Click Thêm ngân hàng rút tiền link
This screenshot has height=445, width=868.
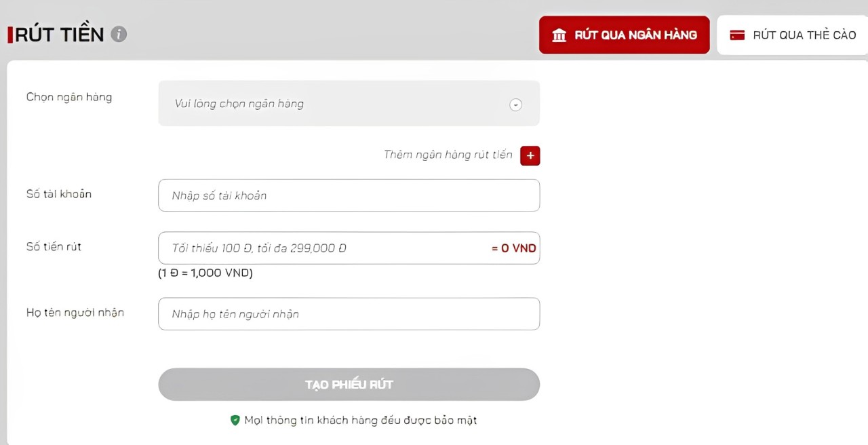click(448, 155)
